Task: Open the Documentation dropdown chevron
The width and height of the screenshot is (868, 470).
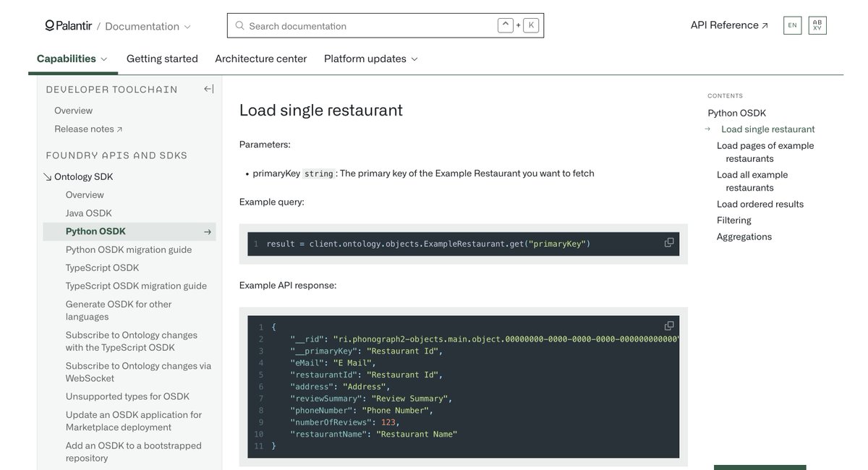Action: (x=187, y=27)
